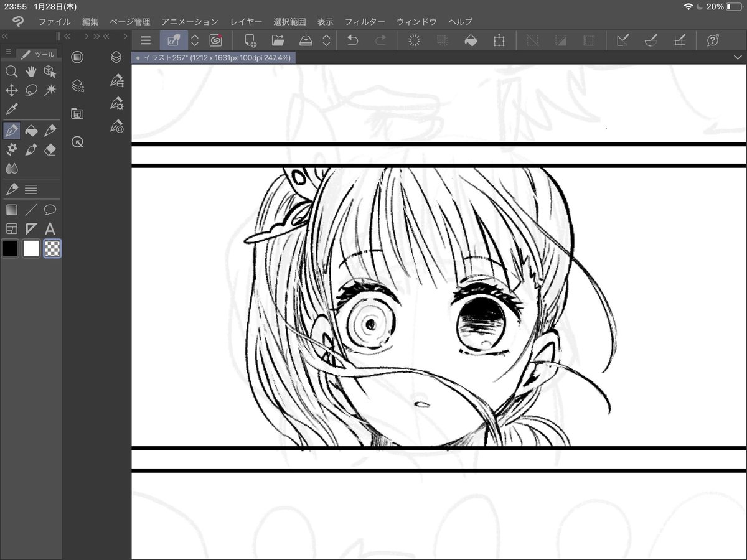747x560 pixels.
Task: Create a new canvas from command bar
Action: tap(250, 40)
